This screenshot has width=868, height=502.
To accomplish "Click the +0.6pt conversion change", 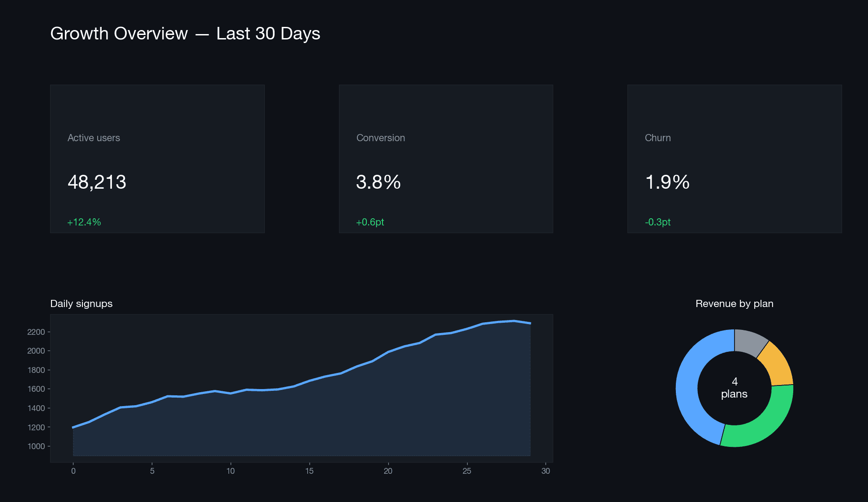I will [370, 222].
